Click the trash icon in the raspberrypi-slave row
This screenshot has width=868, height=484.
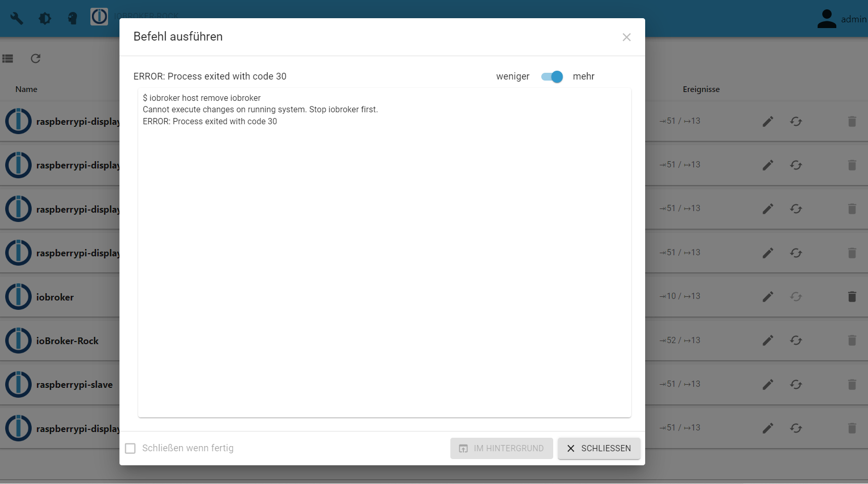pyautogui.click(x=852, y=384)
